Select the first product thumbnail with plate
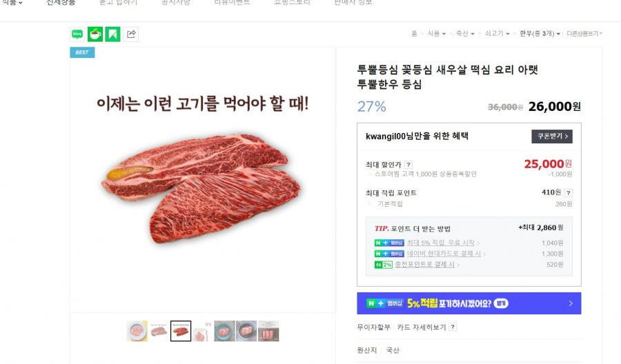Image resolution: width=621 pixels, height=364 pixels. [137, 331]
